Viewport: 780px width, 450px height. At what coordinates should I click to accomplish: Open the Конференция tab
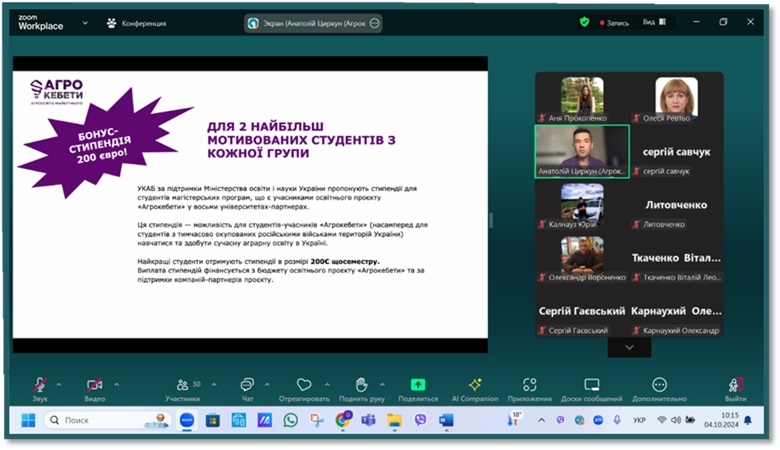[x=137, y=23]
